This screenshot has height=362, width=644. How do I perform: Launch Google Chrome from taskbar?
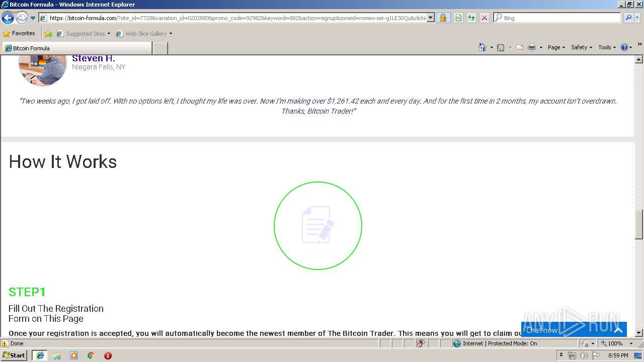pyautogui.click(x=91, y=355)
